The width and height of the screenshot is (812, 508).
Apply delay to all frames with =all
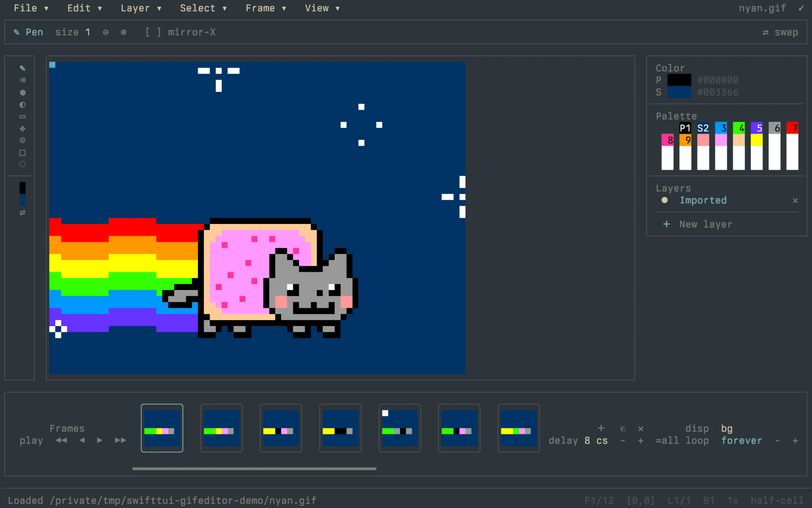[667, 440]
